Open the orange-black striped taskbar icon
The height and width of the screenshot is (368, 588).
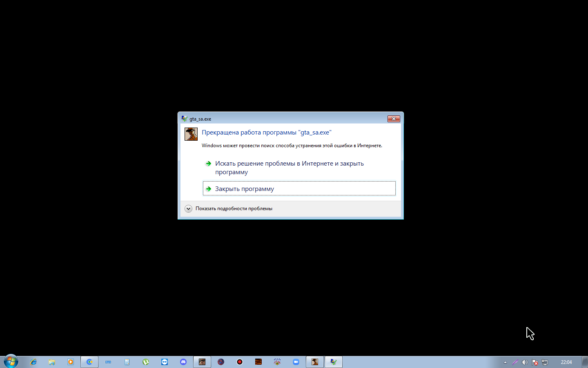pos(258,362)
